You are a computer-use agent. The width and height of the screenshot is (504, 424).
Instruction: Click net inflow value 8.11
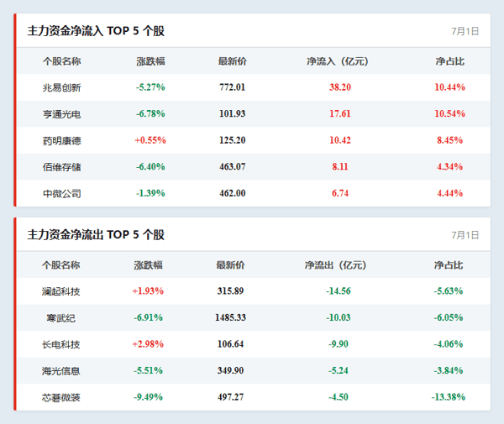(340, 166)
